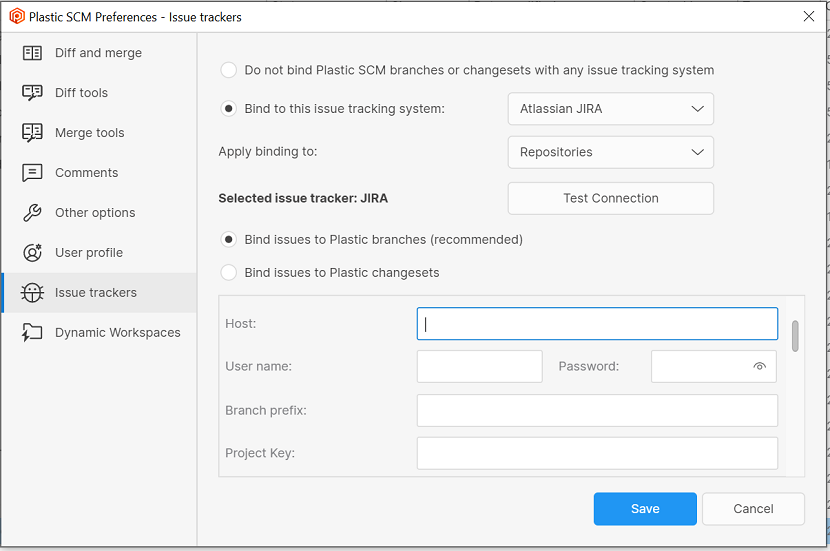Screen dimensions: 830x551
Task: Click the Comments speech bubble icon
Action: point(32,173)
